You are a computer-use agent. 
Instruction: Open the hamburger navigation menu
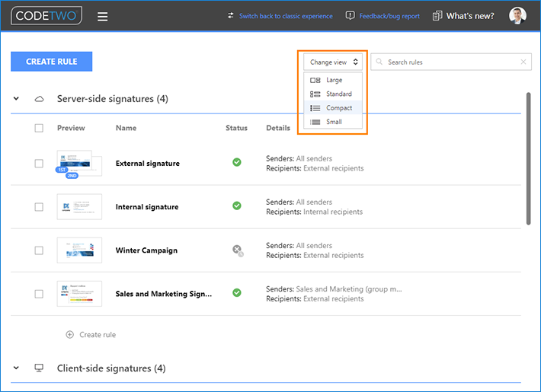(103, 16)
